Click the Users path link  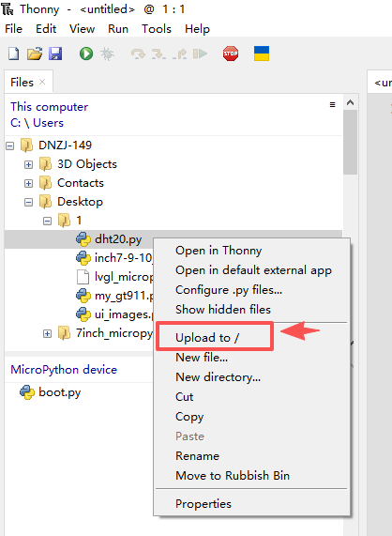pyautogui.click(x=48, y=123)
